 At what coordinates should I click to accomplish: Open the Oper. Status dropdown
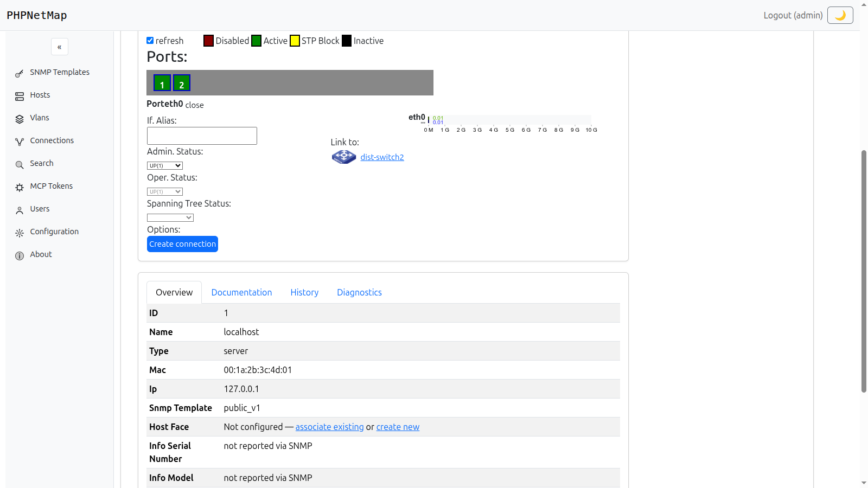point(165,191)
